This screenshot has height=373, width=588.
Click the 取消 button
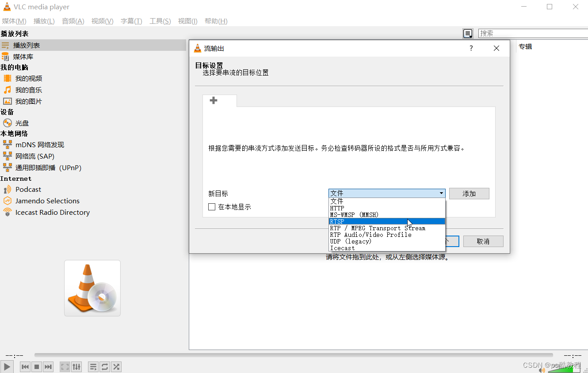click(483, 241)
